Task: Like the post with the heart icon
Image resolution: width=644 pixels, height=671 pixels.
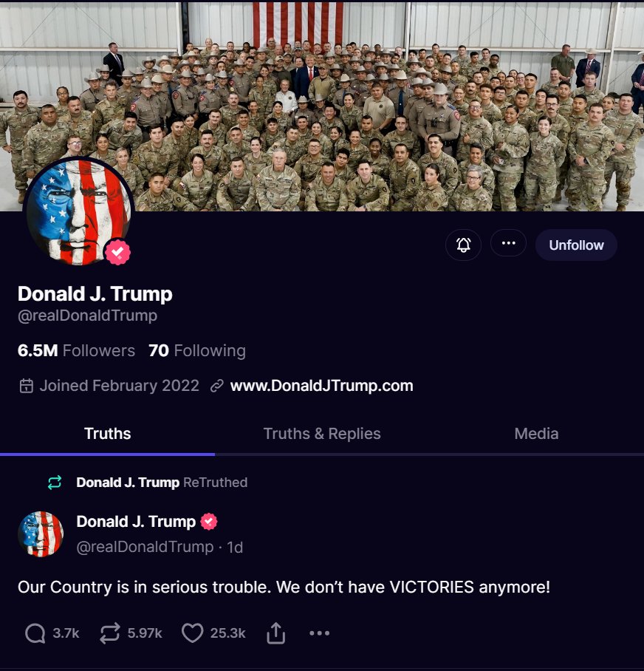Action: 193,633
